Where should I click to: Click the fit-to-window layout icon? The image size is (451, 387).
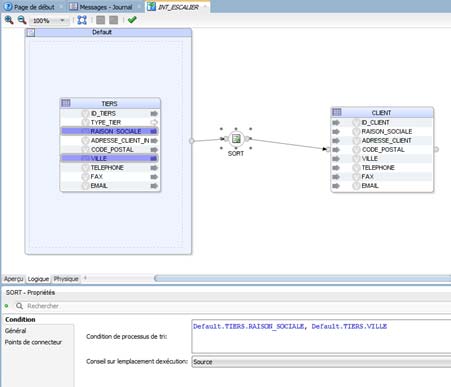pyautogui.click(x=82, y=20)
